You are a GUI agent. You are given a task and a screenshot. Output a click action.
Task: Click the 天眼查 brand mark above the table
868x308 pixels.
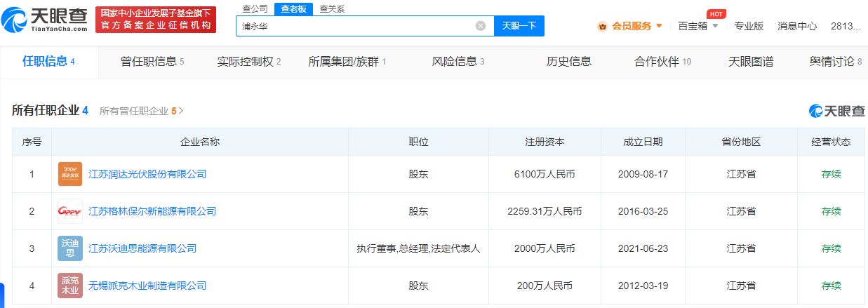click(837, 111)
